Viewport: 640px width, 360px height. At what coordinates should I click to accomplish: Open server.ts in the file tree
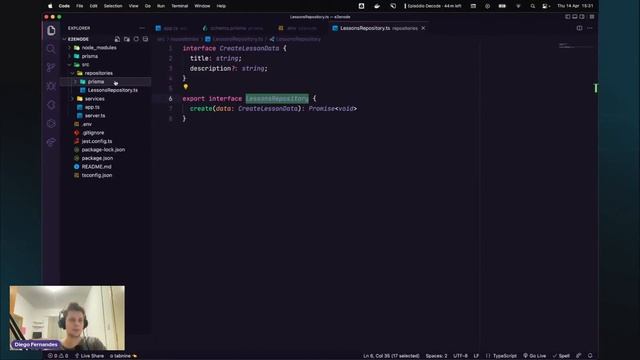95,116
